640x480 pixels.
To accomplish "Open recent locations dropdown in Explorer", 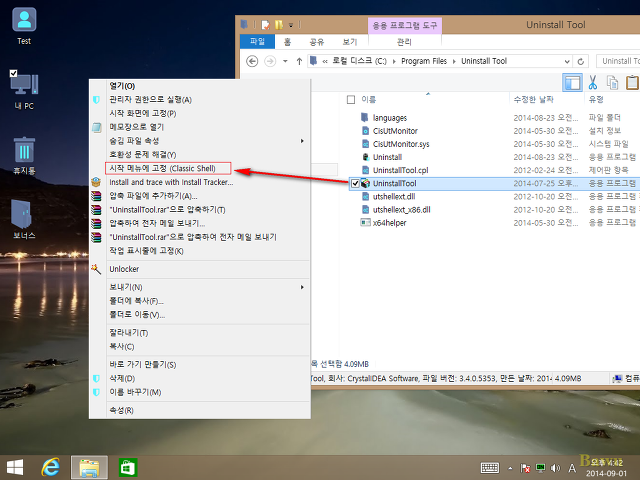I will pyautogui.click(x=285, y=61).
